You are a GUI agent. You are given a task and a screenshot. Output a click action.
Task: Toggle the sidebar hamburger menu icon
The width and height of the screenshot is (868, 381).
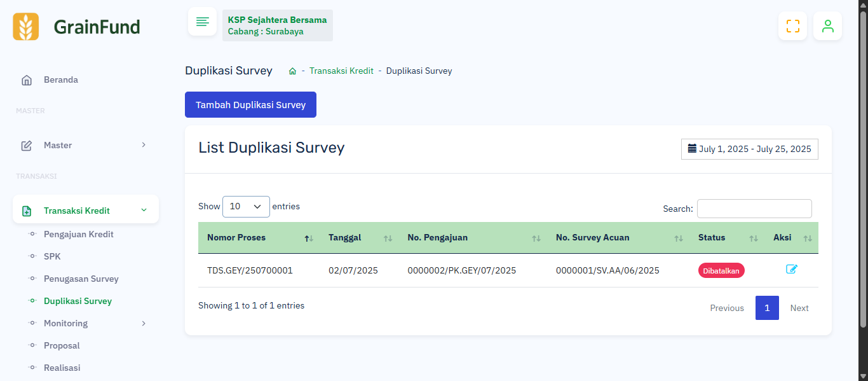point(203,22)
